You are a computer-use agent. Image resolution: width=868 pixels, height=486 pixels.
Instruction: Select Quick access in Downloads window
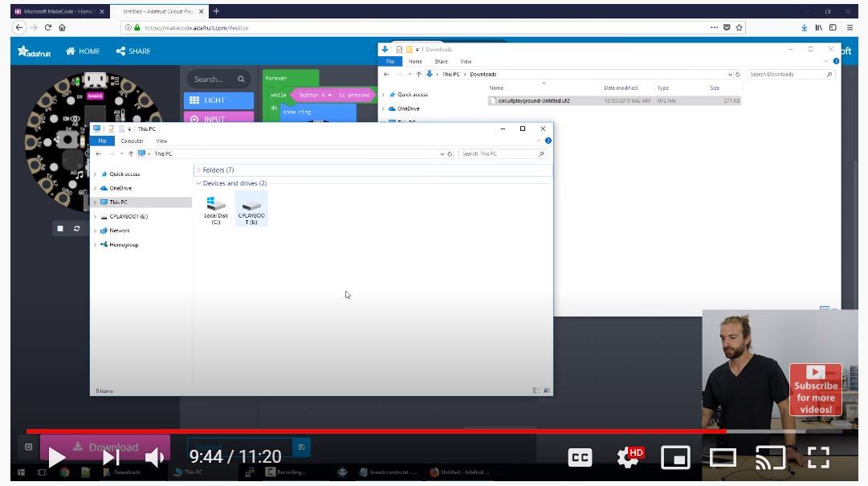coord(412,95)
